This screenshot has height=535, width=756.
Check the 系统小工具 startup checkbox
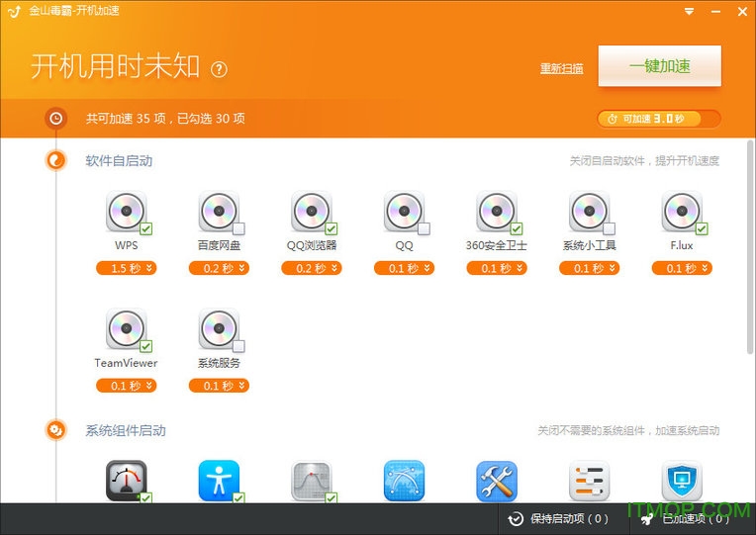pos(609,228)
